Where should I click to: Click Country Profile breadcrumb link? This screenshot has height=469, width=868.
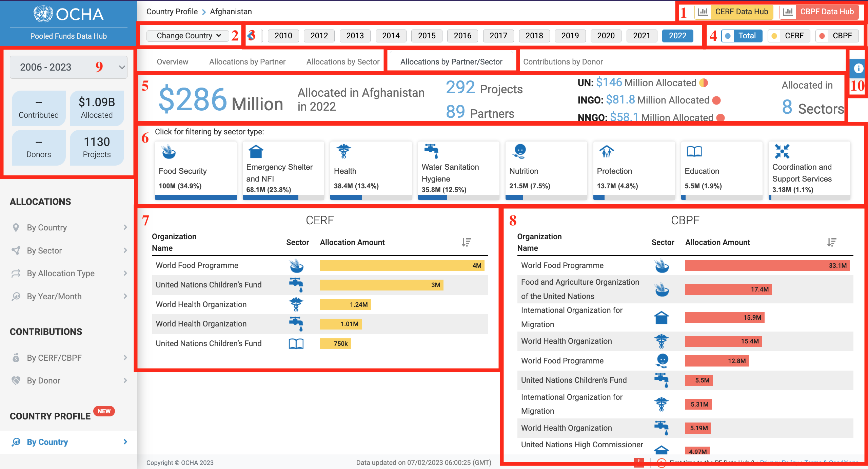tap(172, 12)
